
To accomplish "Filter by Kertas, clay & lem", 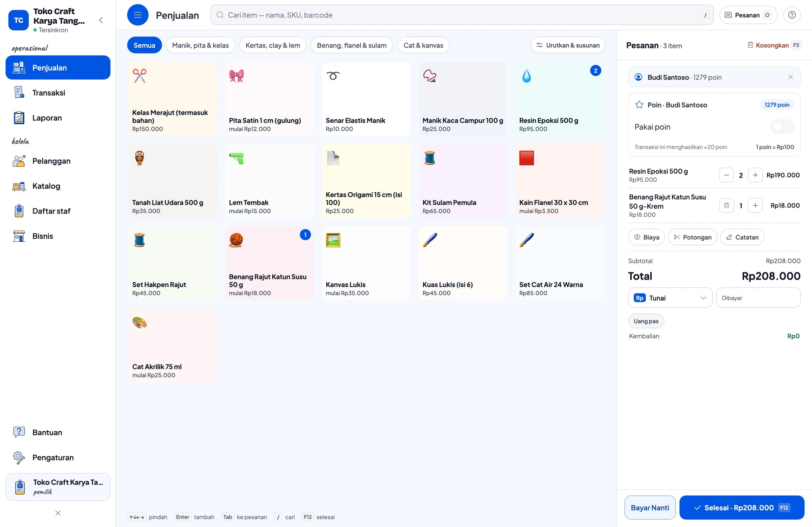I will point(273,45).
